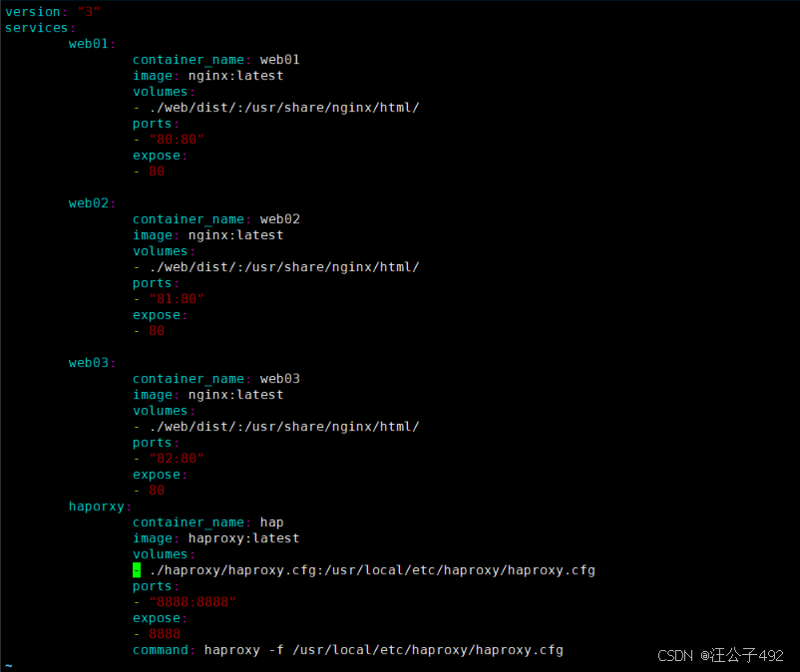Select the web03: service key
Screen dimensions: 800x672
[92, 363]
